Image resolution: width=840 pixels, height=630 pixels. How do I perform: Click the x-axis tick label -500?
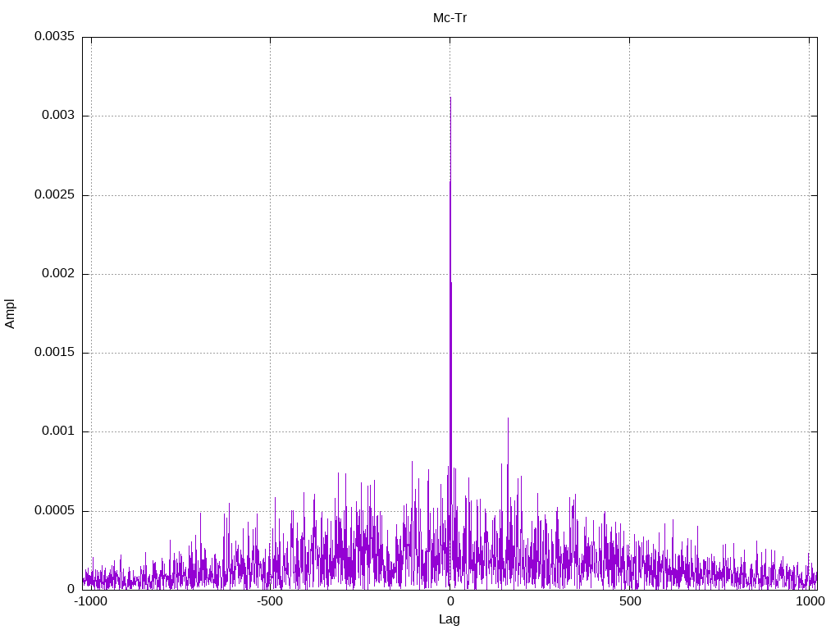click(269, 601)
